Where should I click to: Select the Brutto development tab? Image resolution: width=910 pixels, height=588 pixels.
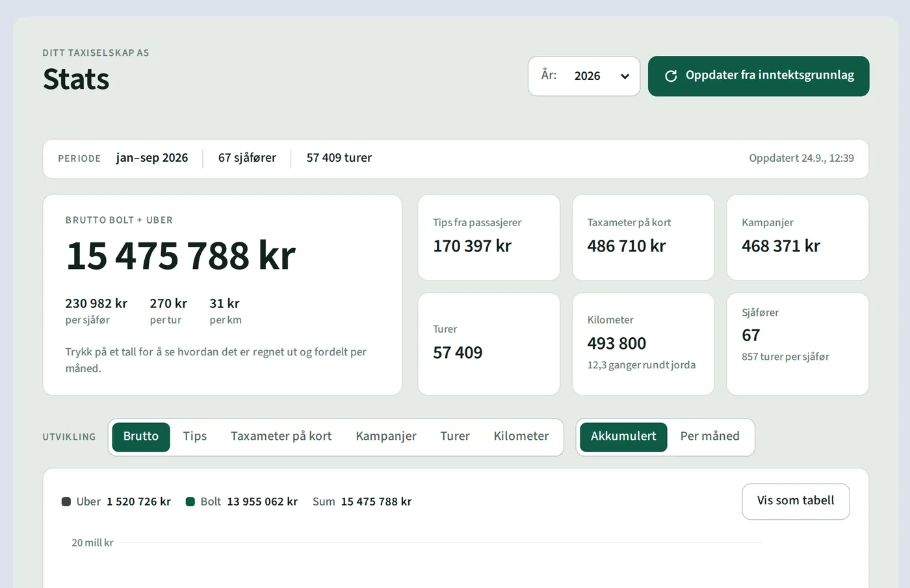(141, 437)
